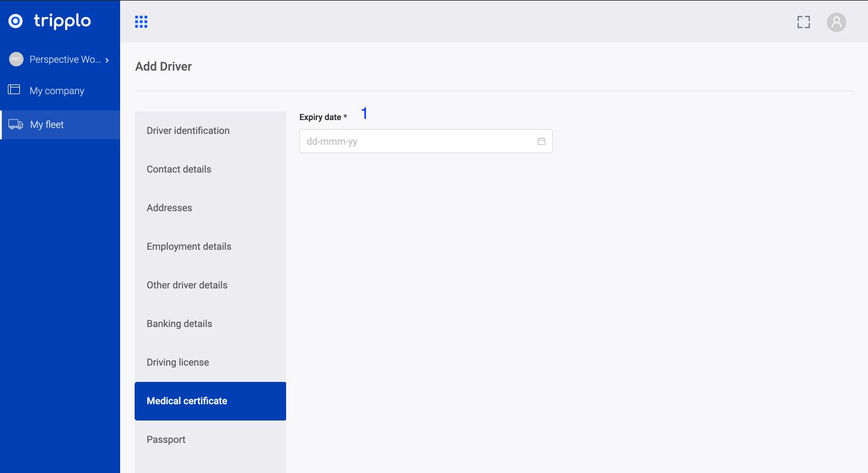Open the Driving license section
The image size is (868, 473).
[177, 362]
